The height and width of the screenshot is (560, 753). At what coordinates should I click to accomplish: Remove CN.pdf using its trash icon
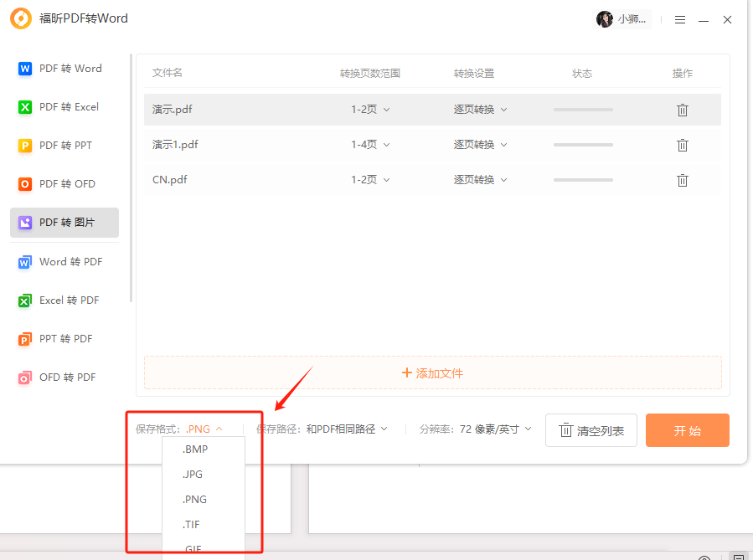tap(682, 180)
